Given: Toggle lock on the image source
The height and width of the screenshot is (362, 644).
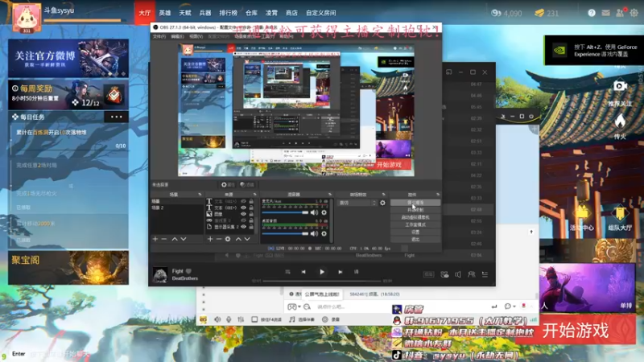Looking at the screenshot, I should (251, 214).
